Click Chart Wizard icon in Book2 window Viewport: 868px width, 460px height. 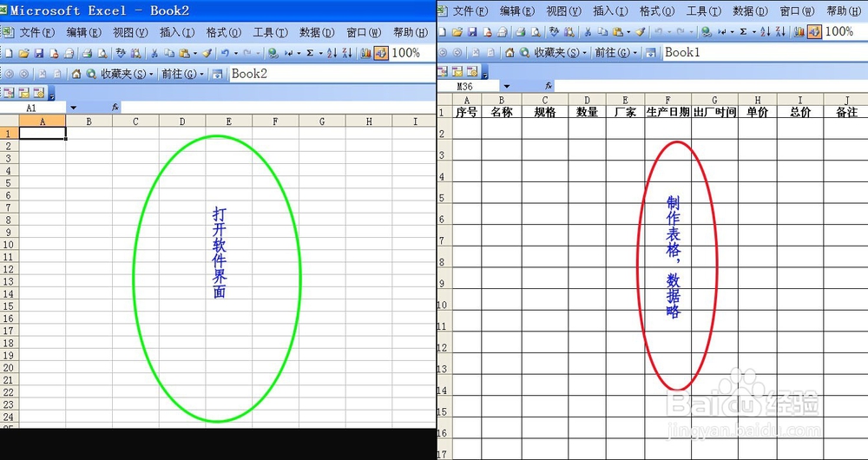[365, 53]
